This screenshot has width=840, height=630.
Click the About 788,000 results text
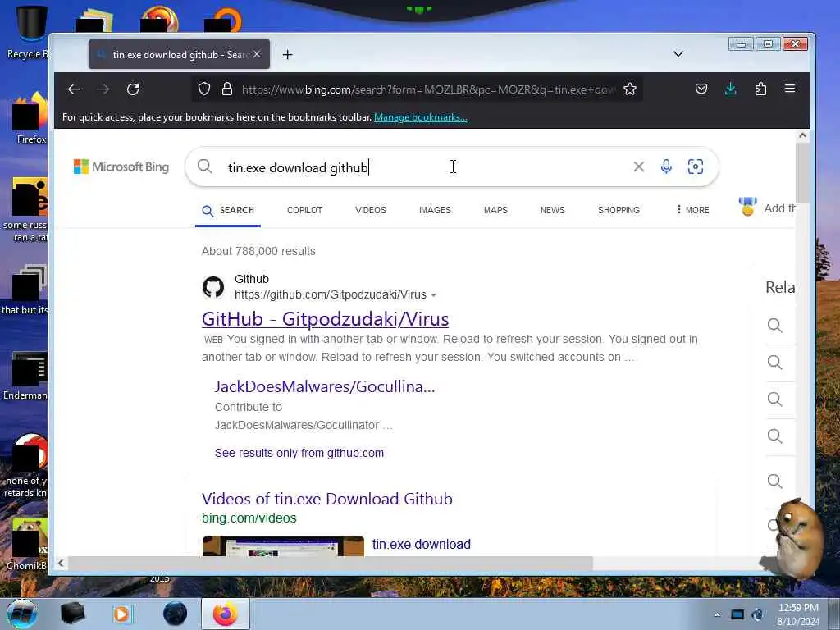pos(258,251)
